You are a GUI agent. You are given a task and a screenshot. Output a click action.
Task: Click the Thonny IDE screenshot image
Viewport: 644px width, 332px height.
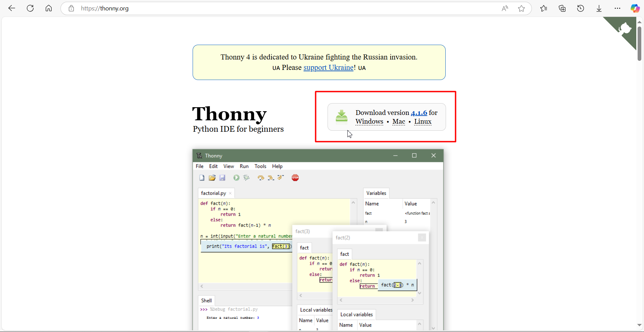click(318, 240)
